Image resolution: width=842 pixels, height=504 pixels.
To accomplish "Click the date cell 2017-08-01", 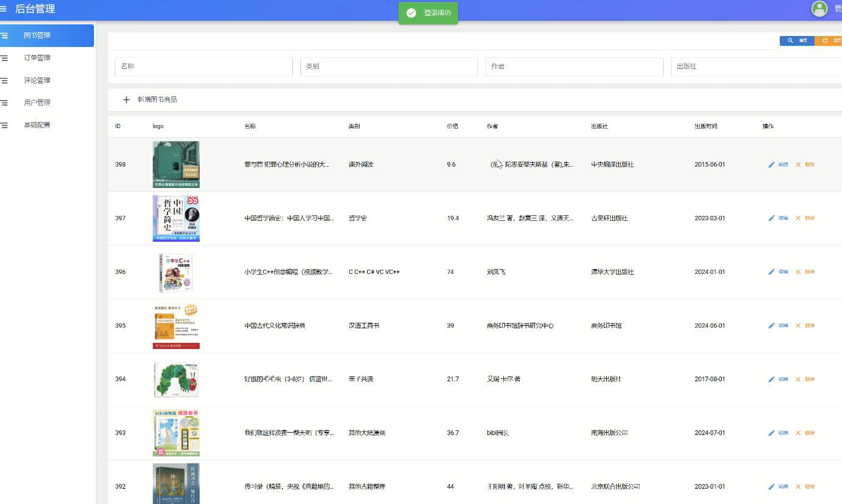I will coord(710,380).
